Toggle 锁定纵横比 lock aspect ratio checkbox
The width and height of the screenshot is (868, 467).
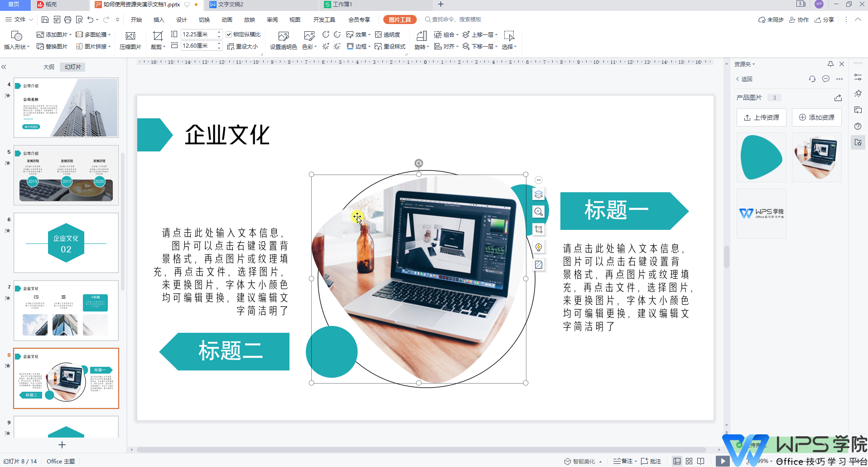click(229, 34)
